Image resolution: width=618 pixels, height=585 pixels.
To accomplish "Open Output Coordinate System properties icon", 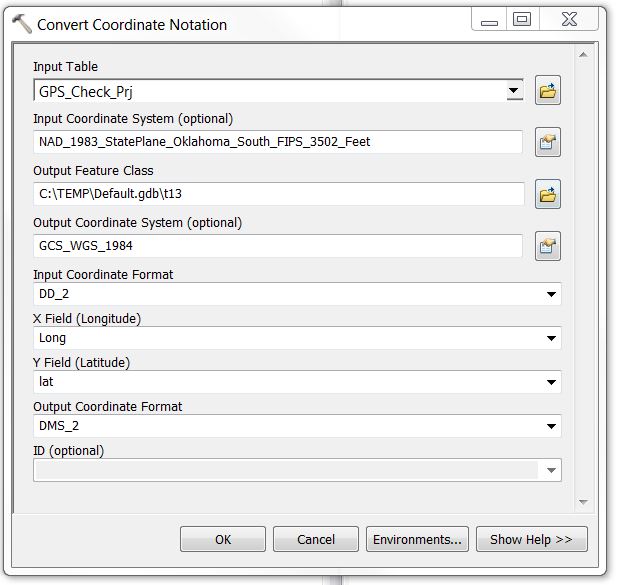I will click(547, 246).
